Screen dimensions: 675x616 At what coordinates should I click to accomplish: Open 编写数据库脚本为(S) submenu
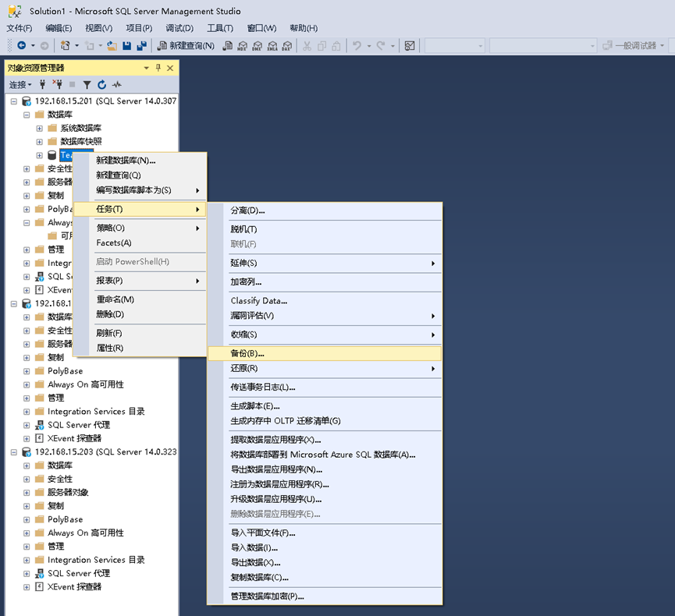140,190
